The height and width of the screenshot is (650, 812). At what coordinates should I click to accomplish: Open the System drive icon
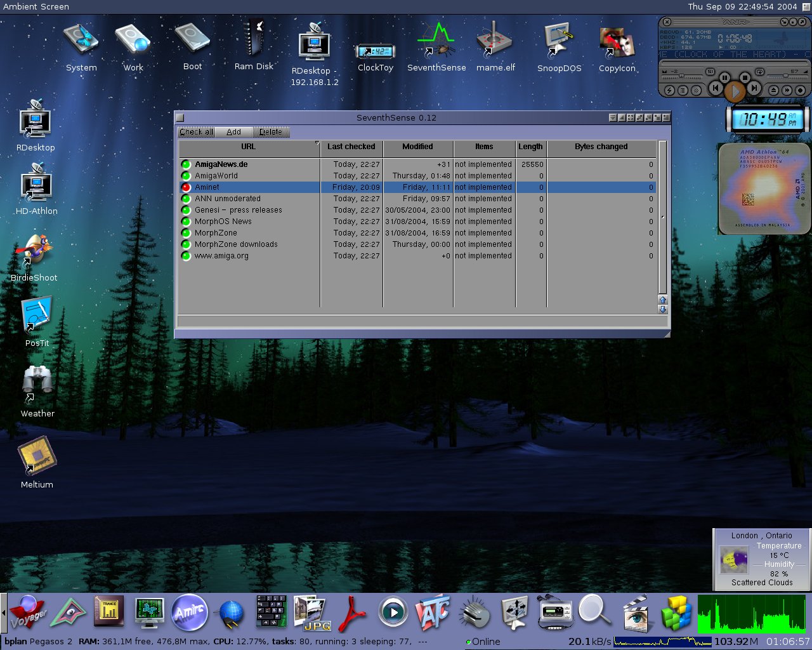coord(81,48)
